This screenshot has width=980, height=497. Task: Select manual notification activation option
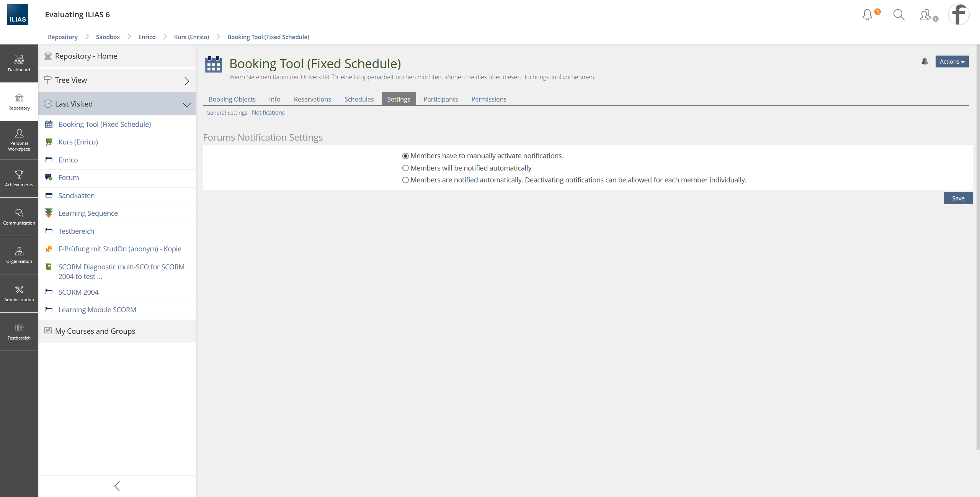tap(405, 156)
